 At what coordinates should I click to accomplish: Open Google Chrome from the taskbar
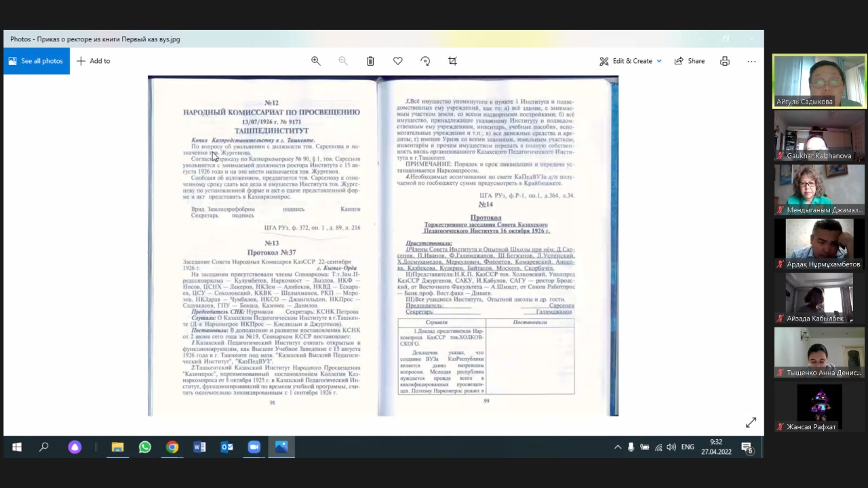(172, 447)
